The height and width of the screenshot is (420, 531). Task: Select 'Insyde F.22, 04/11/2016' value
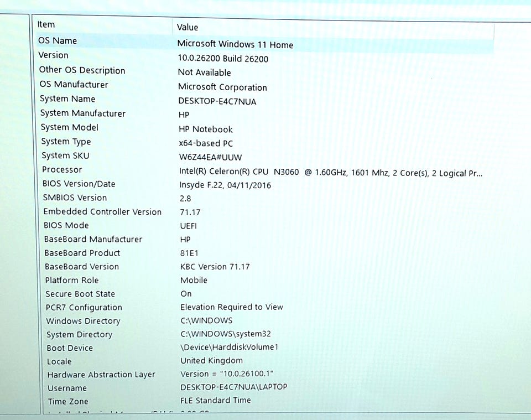click(225, 185)
